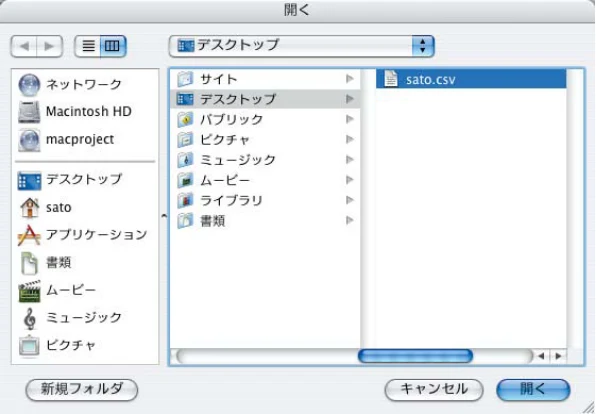The image size is (596, 414).
Task: Click the ミュージック folder icon in column
Action: point(185,160)
